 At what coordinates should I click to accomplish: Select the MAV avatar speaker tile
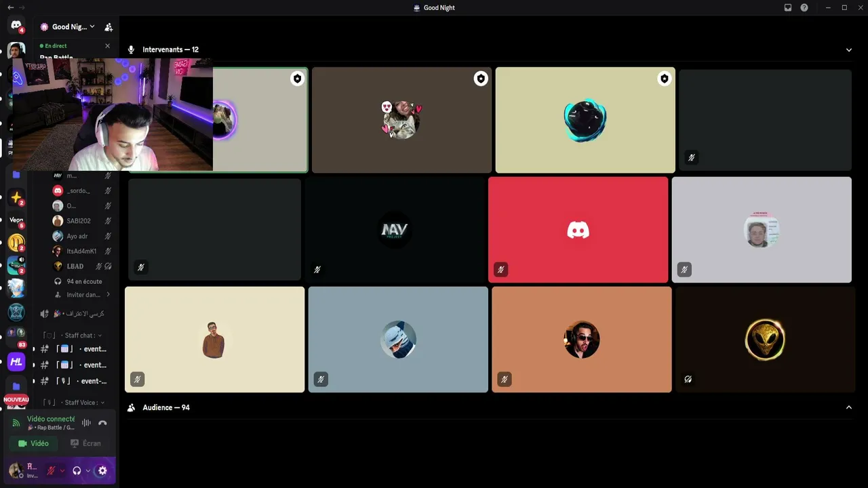point(395,230)
